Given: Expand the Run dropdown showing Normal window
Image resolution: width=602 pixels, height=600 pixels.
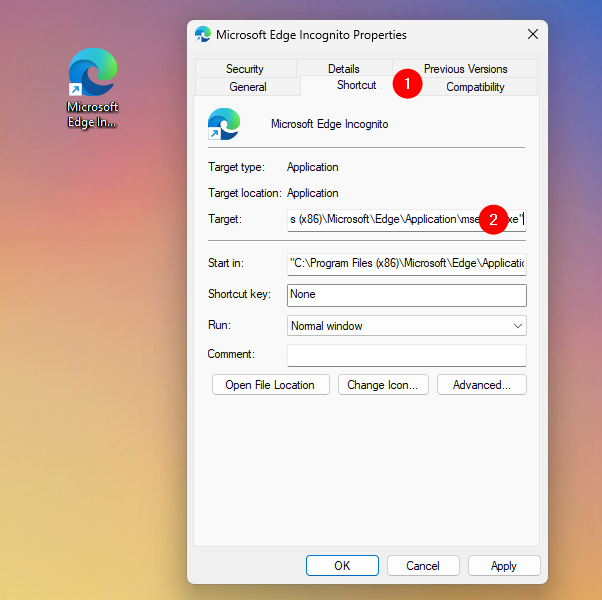Looking at the screenshot, I should click(407, 326).
